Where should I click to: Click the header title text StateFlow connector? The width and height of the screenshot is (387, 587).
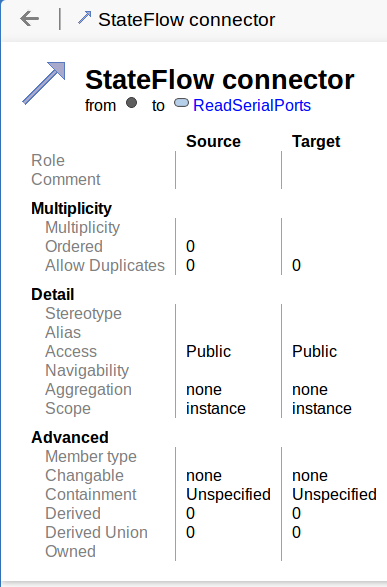pyautogui.click(x=186, y=19)
